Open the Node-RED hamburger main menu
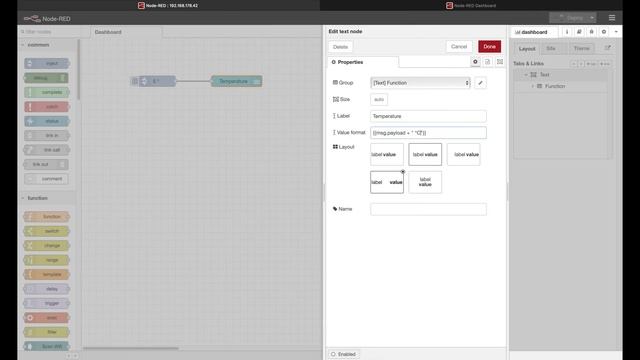Screen dimensions: 640x360 coord(611,18)
